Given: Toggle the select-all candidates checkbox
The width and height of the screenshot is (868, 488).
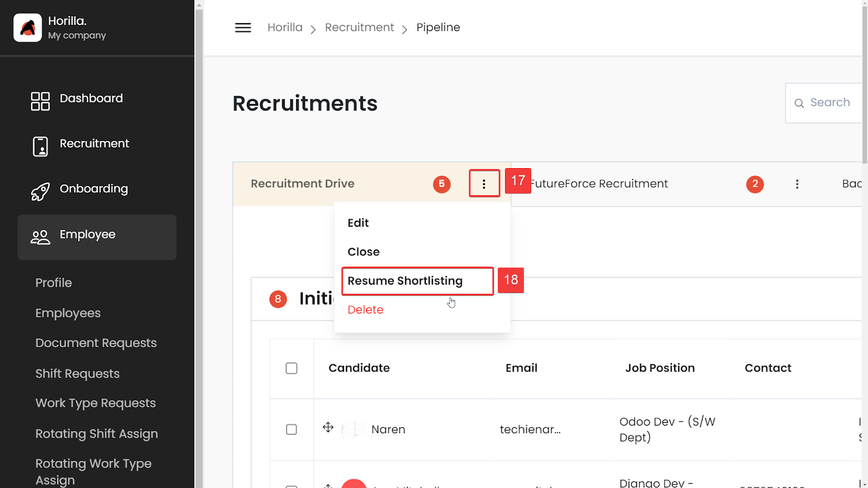Looking at the screenshot, I should point(291,369).
